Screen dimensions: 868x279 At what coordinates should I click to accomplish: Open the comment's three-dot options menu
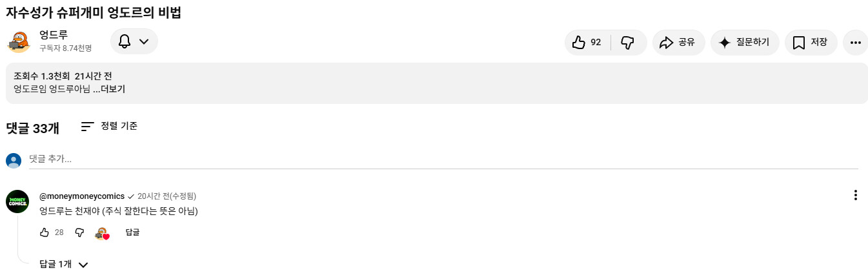point(856,195)
